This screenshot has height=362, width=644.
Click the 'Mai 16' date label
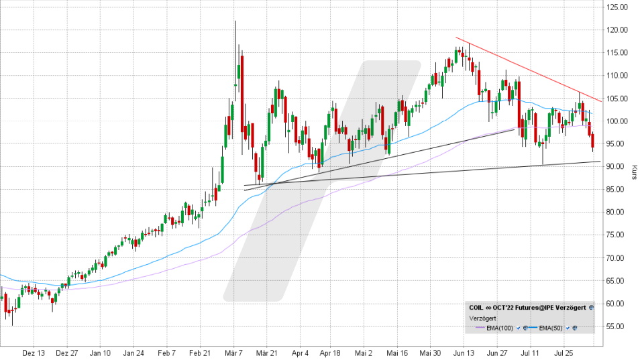pos(397,353)
